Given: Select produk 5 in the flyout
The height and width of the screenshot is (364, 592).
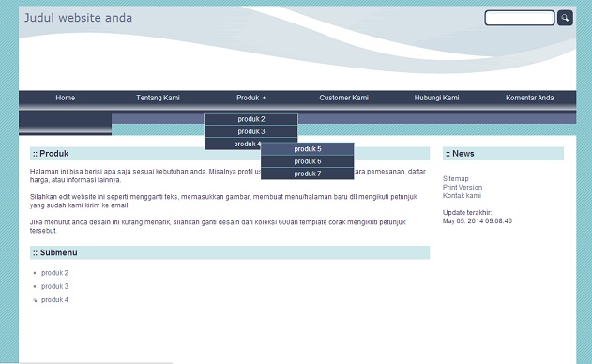Looking at the screenshot, I should 308,149.
